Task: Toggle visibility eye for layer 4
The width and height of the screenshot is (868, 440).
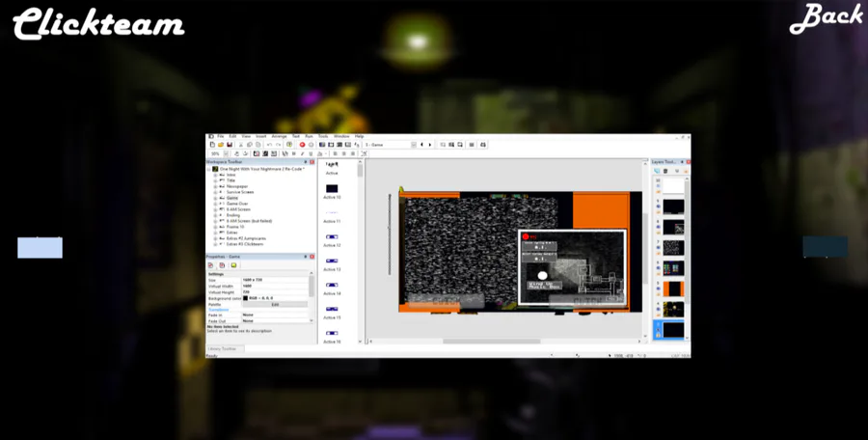Action: [658, 309]
